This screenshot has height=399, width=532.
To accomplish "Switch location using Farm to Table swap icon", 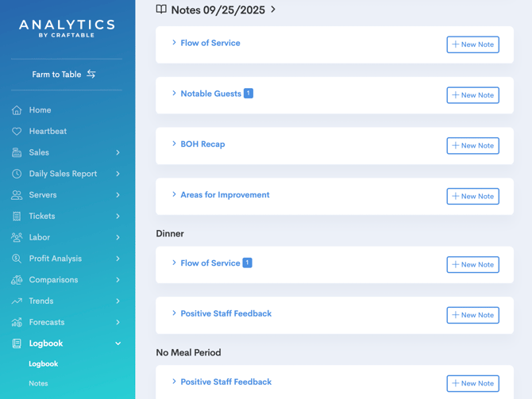I will pyautogui.click(x=91, y=75).
